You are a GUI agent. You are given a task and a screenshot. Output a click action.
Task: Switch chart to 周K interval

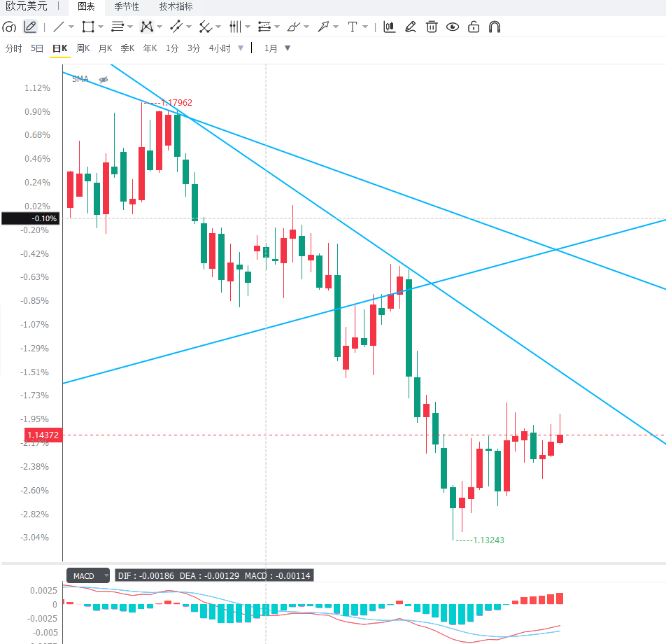pyautogui.click(x=83, y=48)
